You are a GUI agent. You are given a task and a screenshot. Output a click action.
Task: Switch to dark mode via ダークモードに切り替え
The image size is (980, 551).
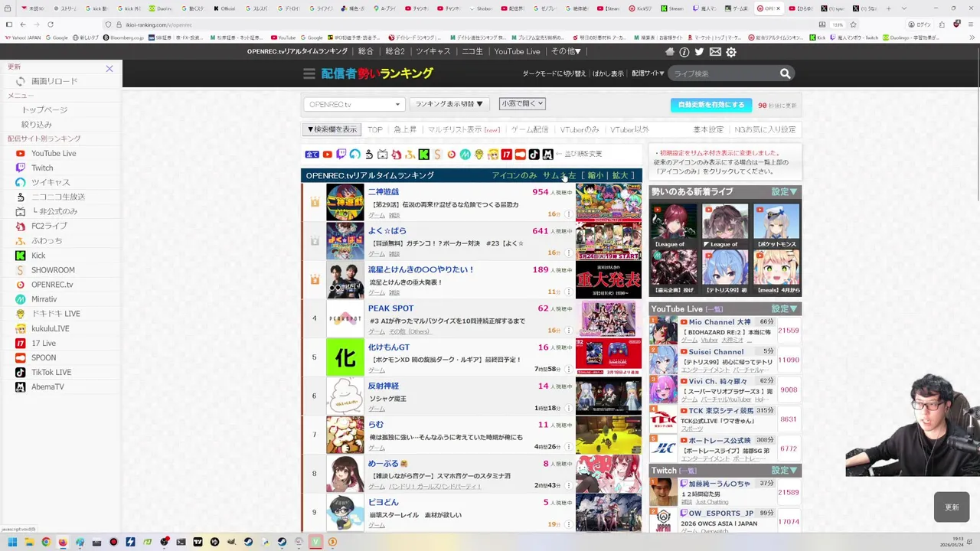coord(554,73)
